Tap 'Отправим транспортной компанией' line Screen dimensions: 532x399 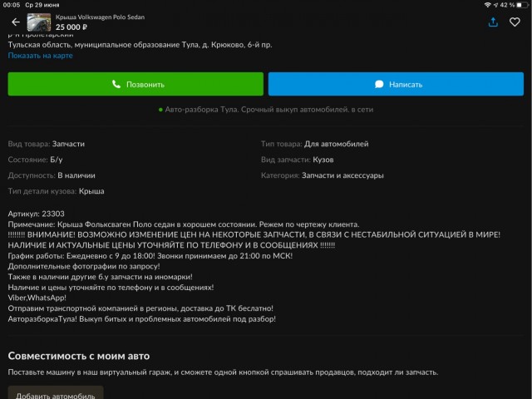tap(140, 308)
